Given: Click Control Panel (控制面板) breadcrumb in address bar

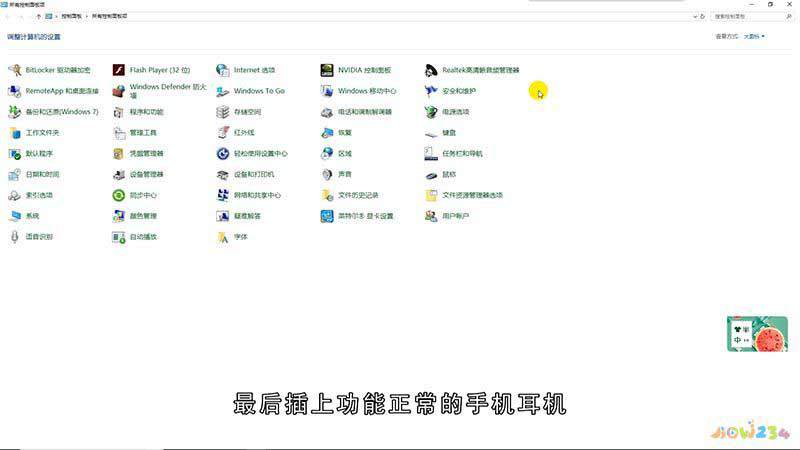Looking at the screenshot, I should coord(71,16).
